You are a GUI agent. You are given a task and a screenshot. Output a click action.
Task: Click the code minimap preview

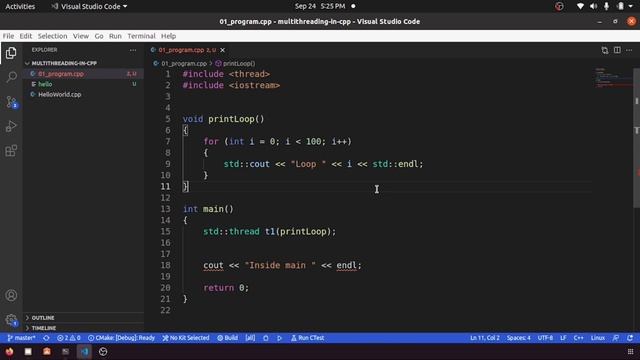(x=612, y=78)
